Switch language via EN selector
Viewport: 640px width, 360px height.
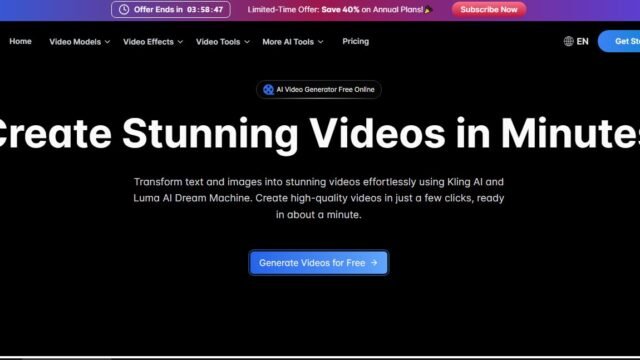point(576,41)
